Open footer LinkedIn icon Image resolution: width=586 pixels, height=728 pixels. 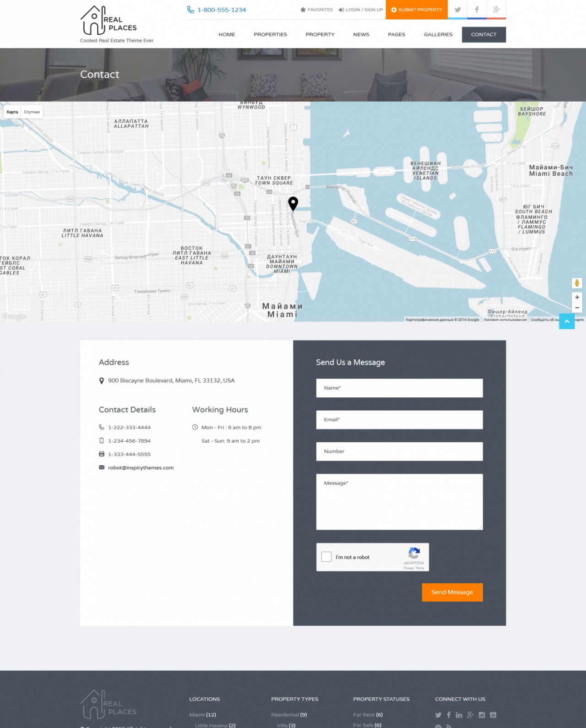[x=459, y=715]
